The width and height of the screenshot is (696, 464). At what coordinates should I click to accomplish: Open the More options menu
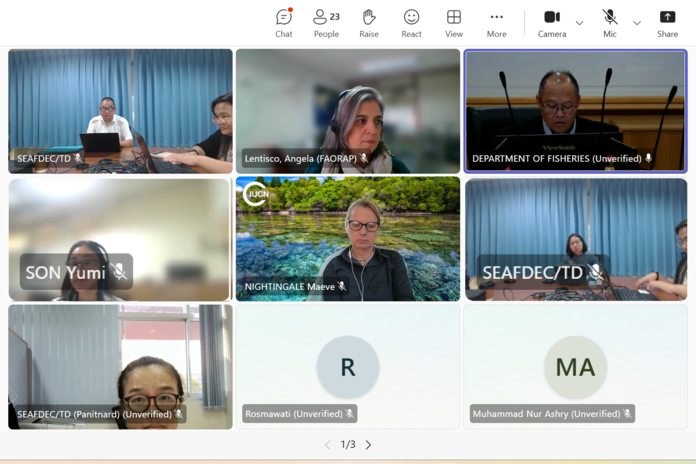(x=496, y=23)
